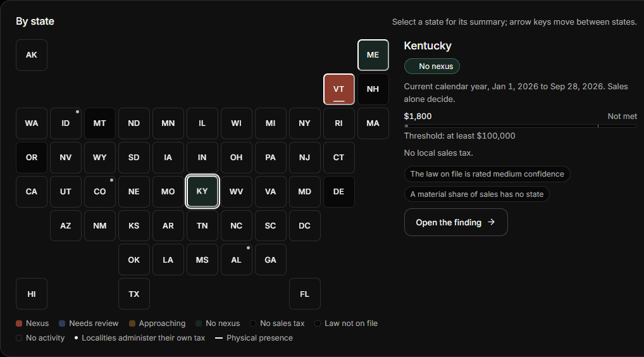The image size is (644, 357).
Task: Click the medium confidence law note
Action: 487,174
